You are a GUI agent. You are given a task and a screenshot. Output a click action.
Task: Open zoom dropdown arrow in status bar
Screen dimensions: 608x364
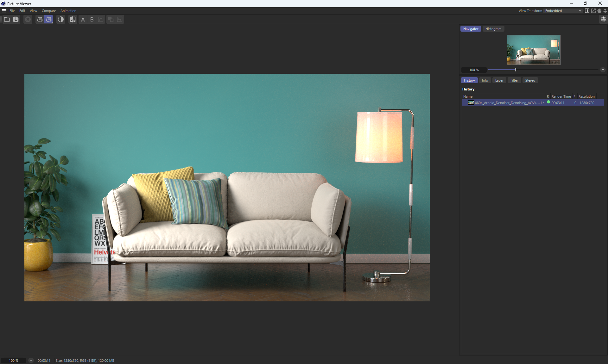[x=31, y=360]
